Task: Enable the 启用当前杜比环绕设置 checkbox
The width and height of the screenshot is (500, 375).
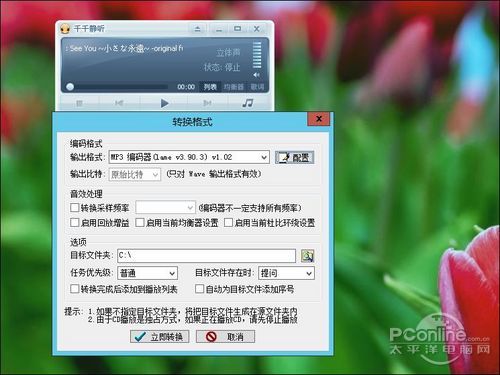Action: (228, 222)
